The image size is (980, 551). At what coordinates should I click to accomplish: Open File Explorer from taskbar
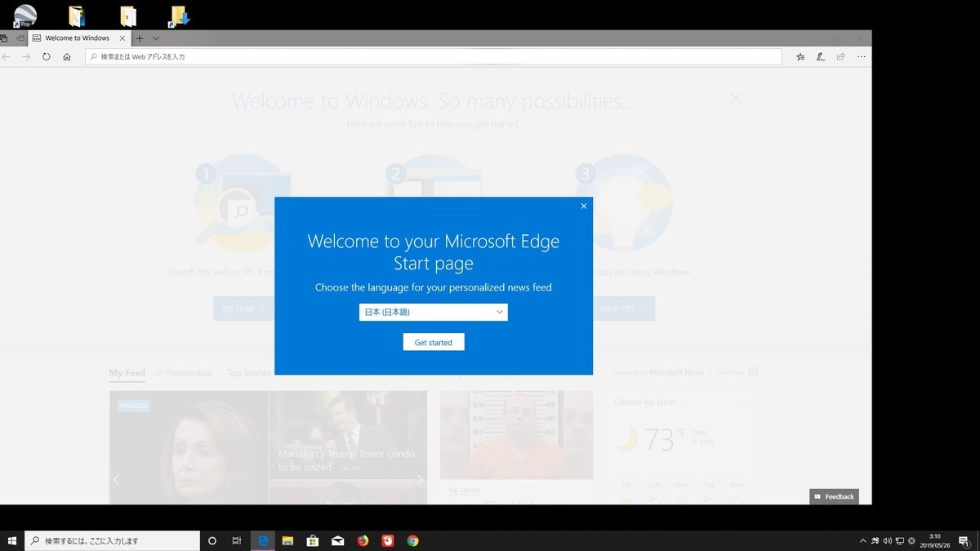(287, 540)
